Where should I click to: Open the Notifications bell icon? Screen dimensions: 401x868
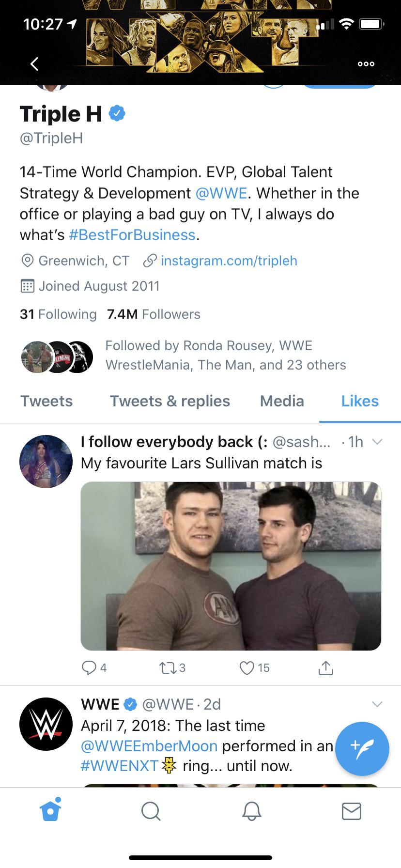251,811
